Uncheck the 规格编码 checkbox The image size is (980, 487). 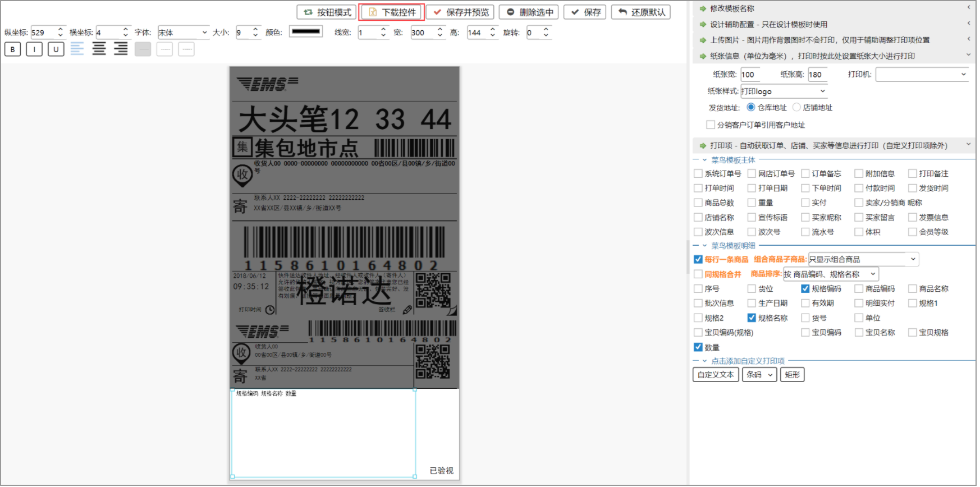tap(805, 288)
